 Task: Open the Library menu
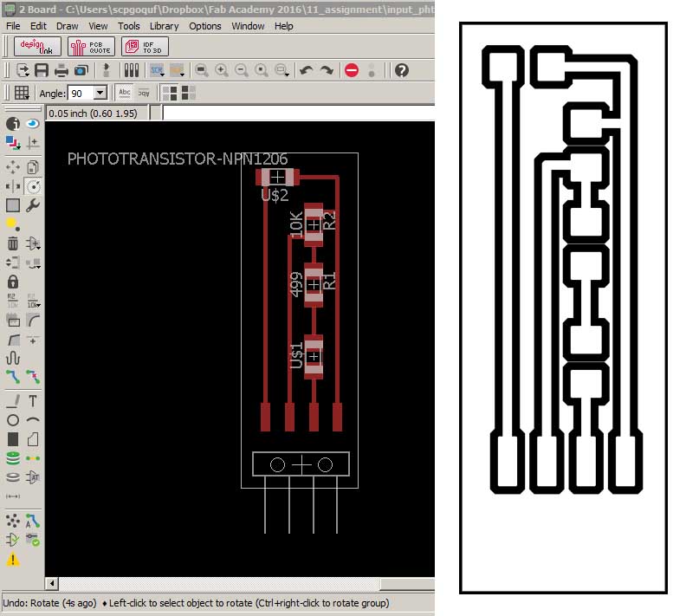click(165, 26)
